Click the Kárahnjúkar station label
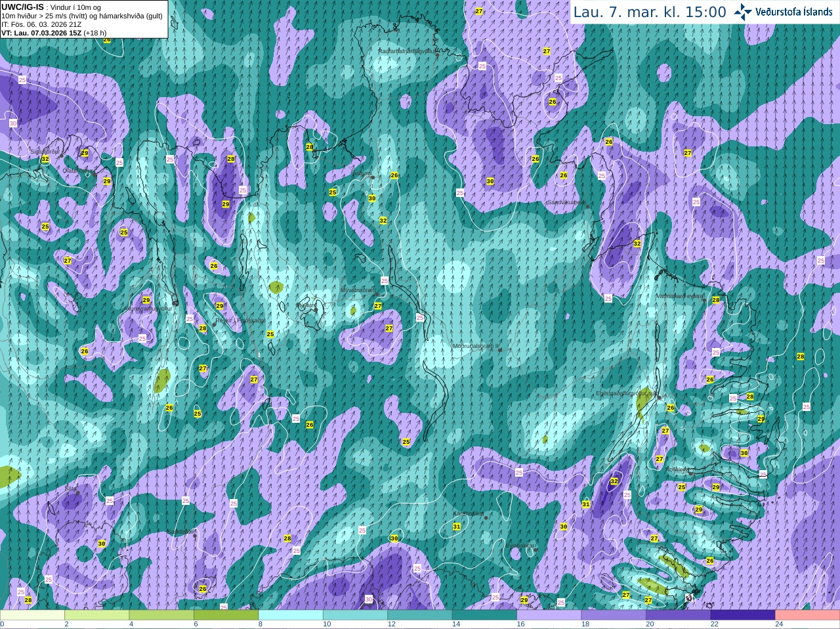Viewport: 840px width, 629px height. pyautogui.click(x=469, y=513)
